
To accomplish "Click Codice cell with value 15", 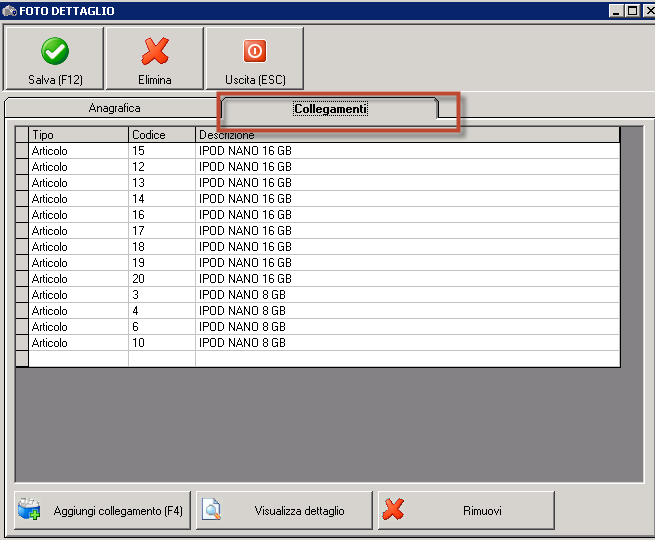I will click(162, 151).
